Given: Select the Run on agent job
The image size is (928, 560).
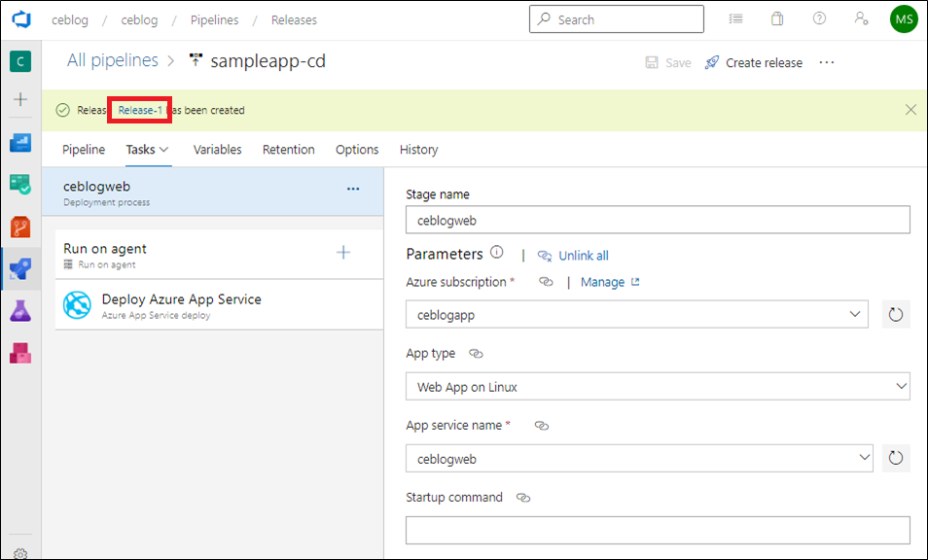Looking at the screenshot, I should 219,255.
